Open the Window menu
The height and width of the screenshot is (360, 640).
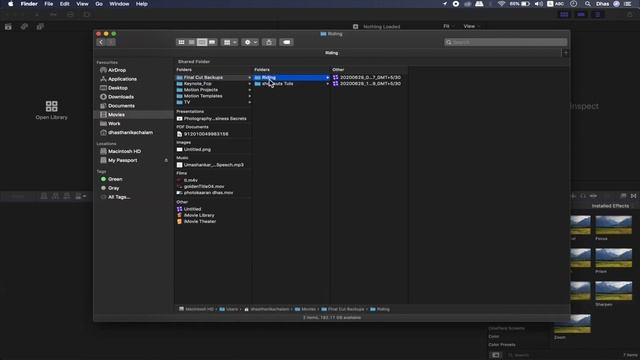point(119,4)
